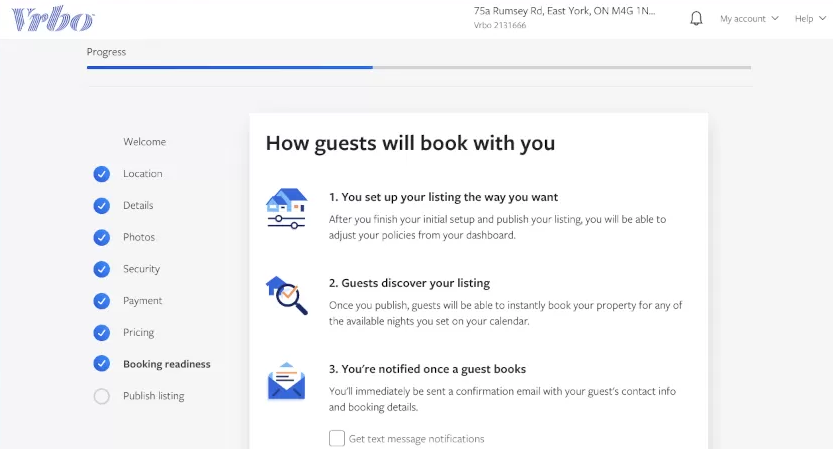Open the My account dropdown
Screen dimensions: 833x449
pyautogui.click(x=749, y=19)
